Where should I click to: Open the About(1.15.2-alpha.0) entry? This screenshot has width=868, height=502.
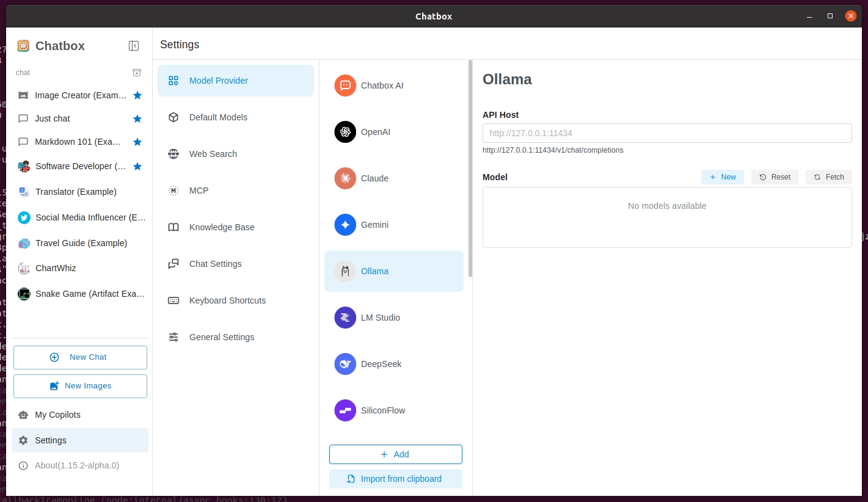(81, 465)
